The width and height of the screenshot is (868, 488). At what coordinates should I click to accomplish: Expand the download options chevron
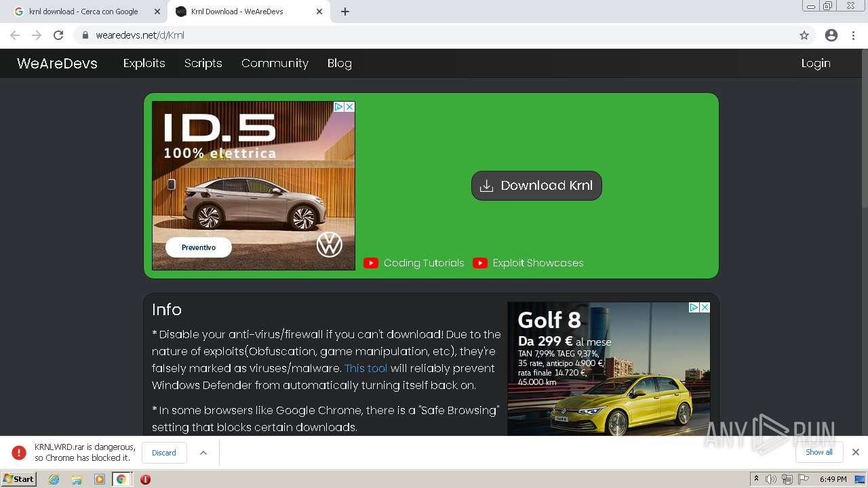tap(203, 453)
